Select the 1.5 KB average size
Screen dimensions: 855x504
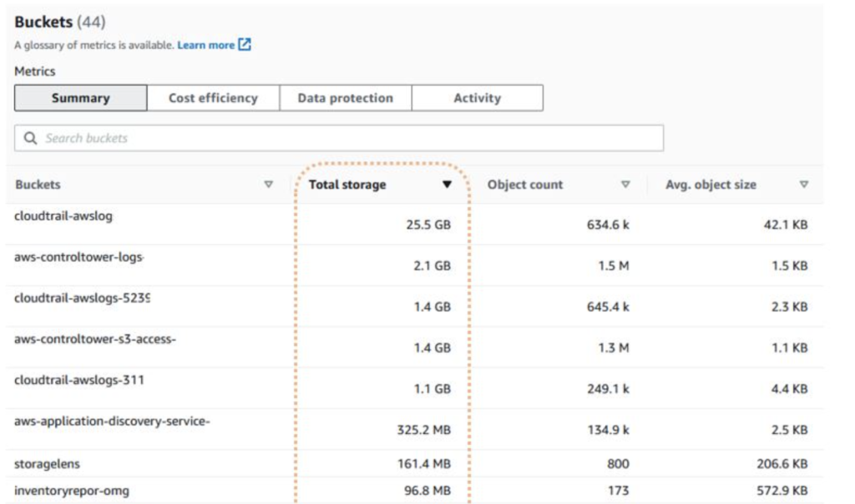(x=790, y=266)
